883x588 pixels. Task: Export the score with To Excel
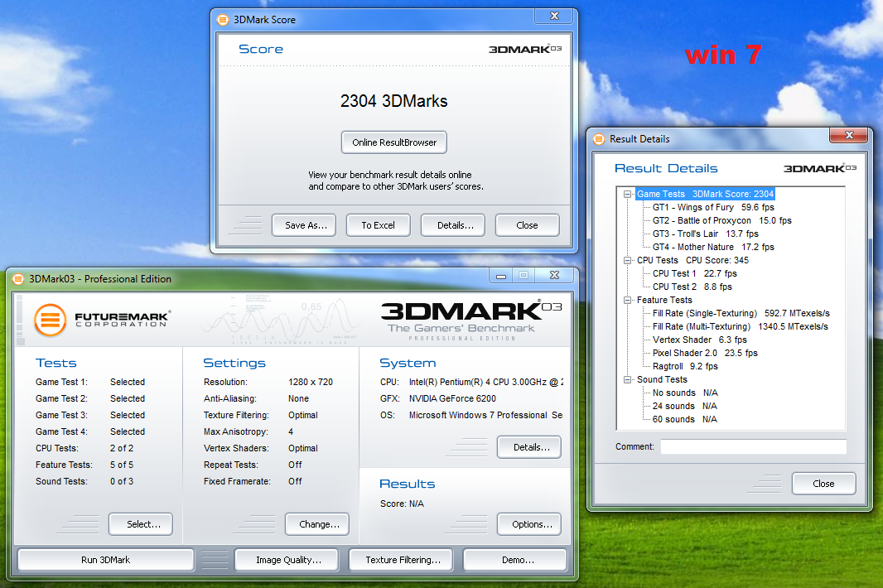pyautogui.click(x=379, y=225)
